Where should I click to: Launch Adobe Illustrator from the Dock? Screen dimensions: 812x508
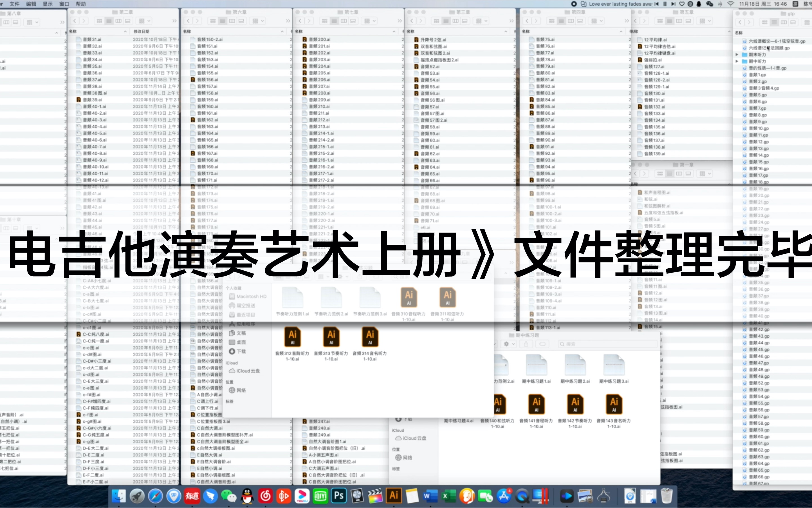394,496
